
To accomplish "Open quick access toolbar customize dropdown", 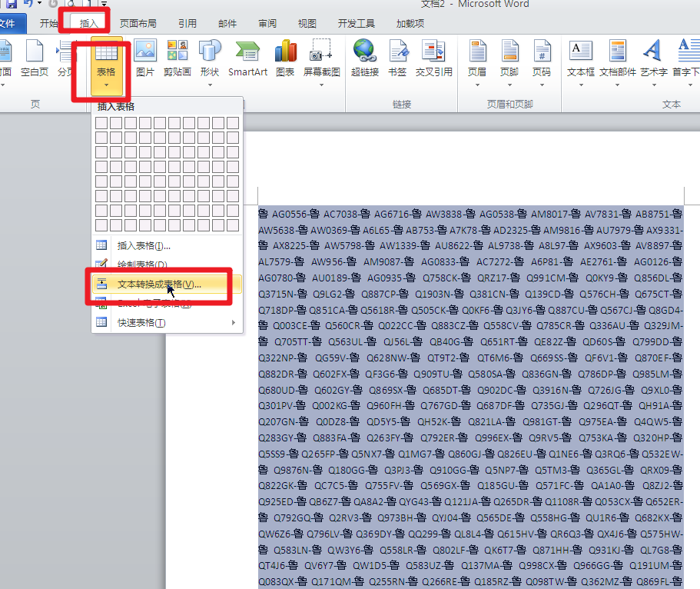I will click(x=104, y=4).
